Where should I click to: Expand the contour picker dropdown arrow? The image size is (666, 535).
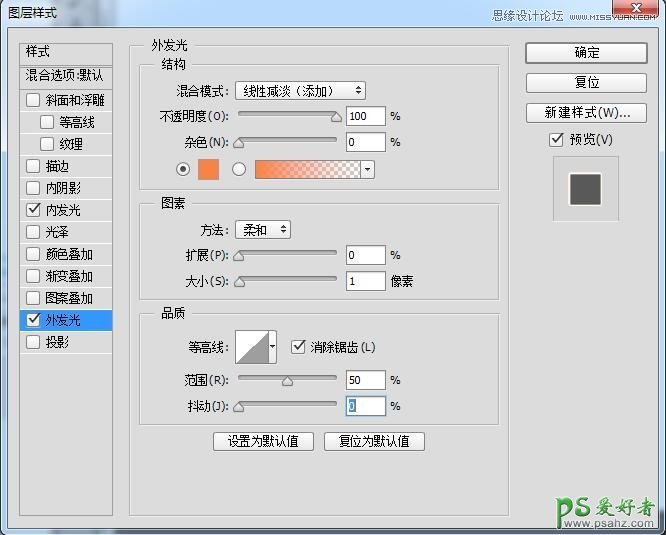coord(272,347)
